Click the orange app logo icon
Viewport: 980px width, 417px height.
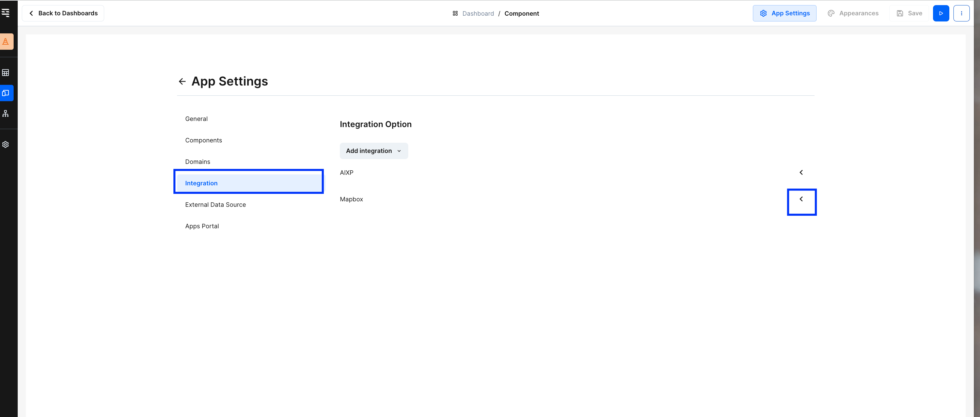pyautogui.click(x=6, y=42)
